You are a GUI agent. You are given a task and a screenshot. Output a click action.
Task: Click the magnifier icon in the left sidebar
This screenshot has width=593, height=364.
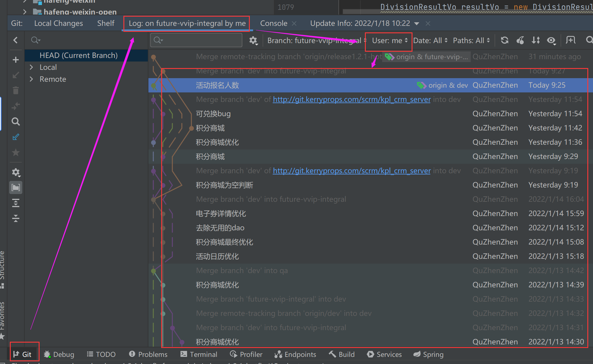coord(16,121)
